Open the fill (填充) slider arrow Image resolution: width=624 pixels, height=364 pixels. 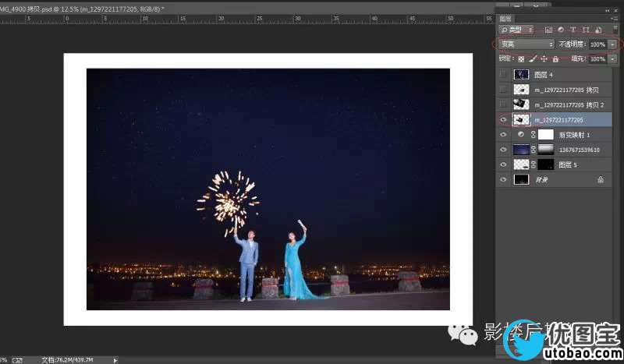coord(612,58)
